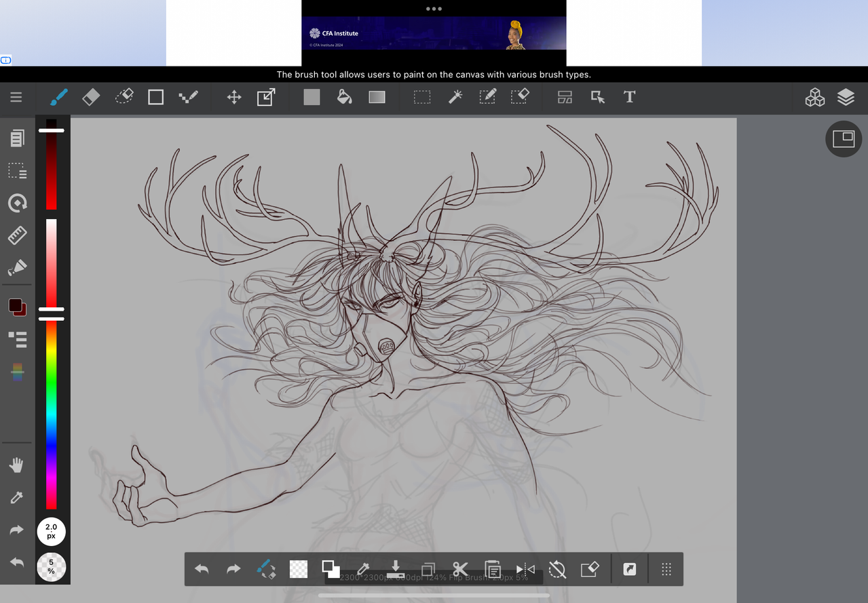Click the white-to-red saturation slider bar
868x603 pixels.
[x=52, y=263]
